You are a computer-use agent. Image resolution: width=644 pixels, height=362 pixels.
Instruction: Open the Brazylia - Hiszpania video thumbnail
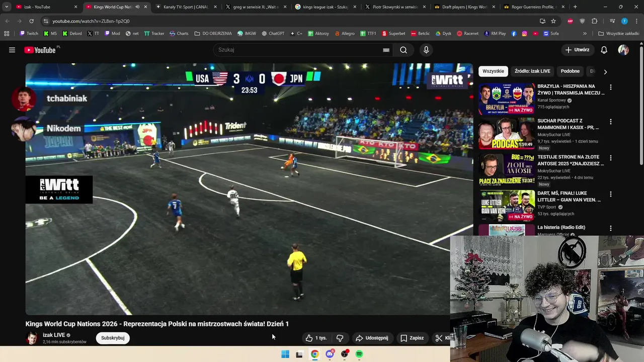[507, 99]
